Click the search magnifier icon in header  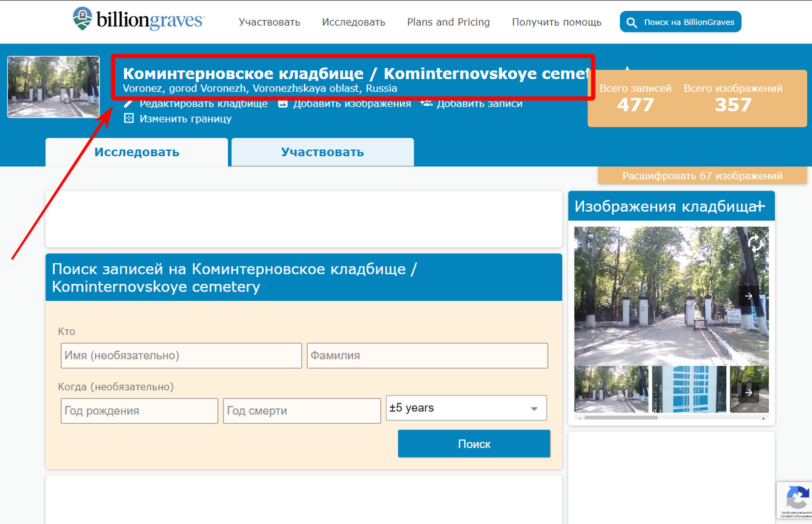point(631,22)
